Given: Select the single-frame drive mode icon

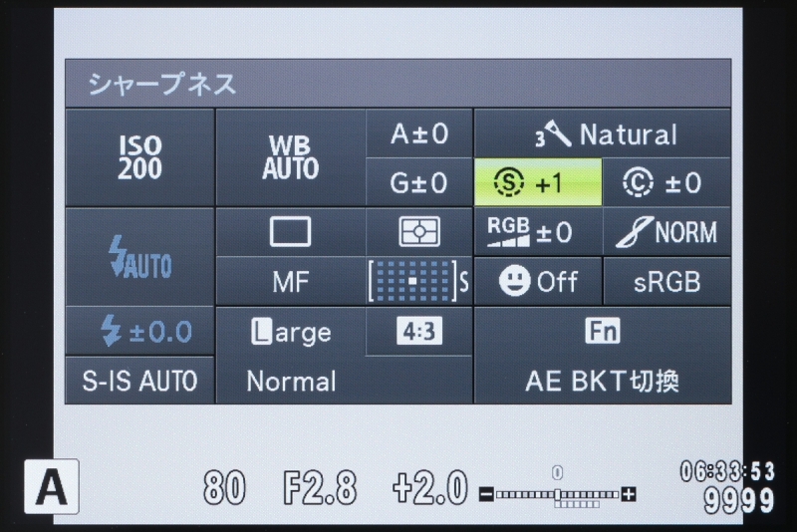Looking at the screenshot, I should point(290,232).
